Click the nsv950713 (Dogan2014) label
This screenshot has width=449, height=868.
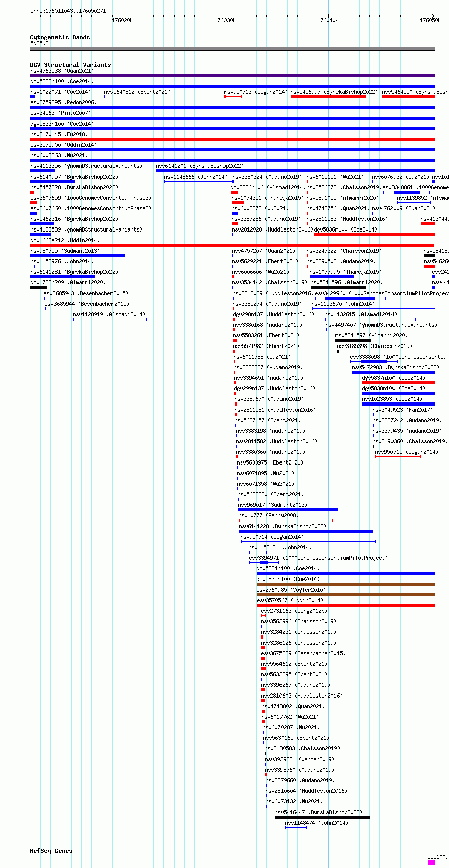pos(256,92)
